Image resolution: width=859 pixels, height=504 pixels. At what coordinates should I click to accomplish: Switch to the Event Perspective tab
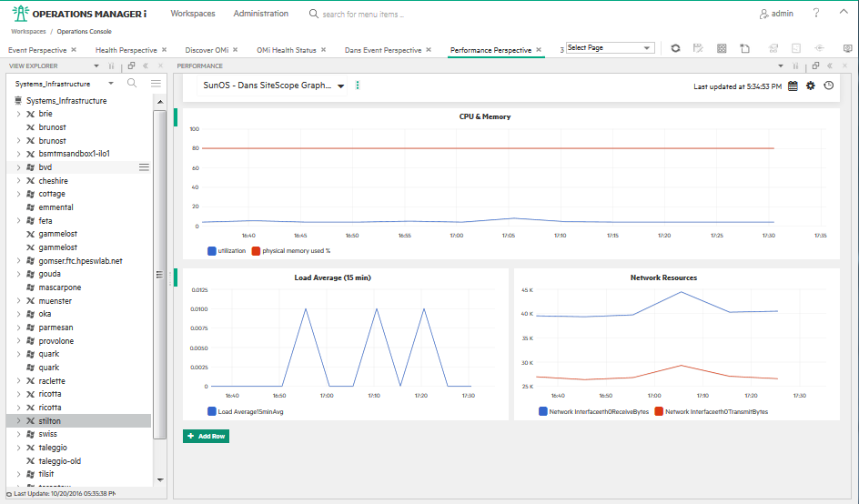(37, 50)
